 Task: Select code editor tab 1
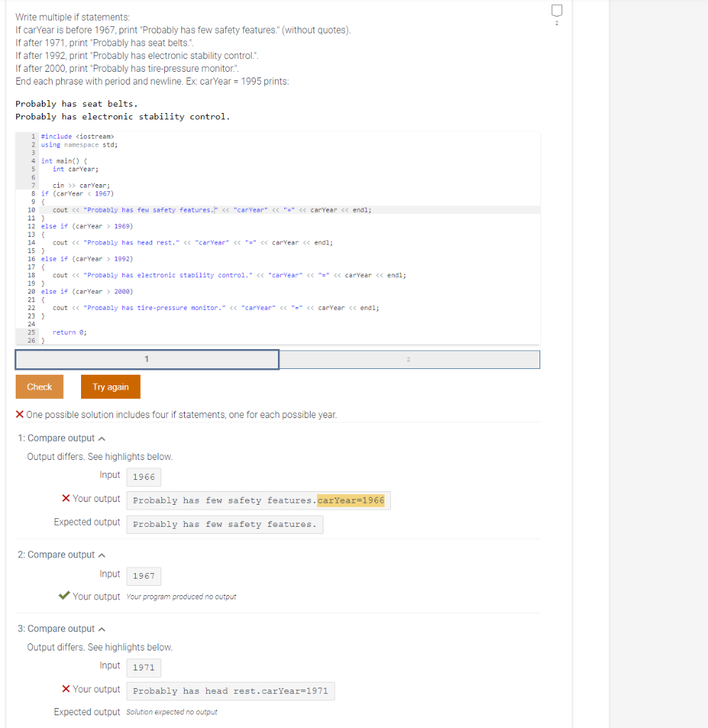146,359
